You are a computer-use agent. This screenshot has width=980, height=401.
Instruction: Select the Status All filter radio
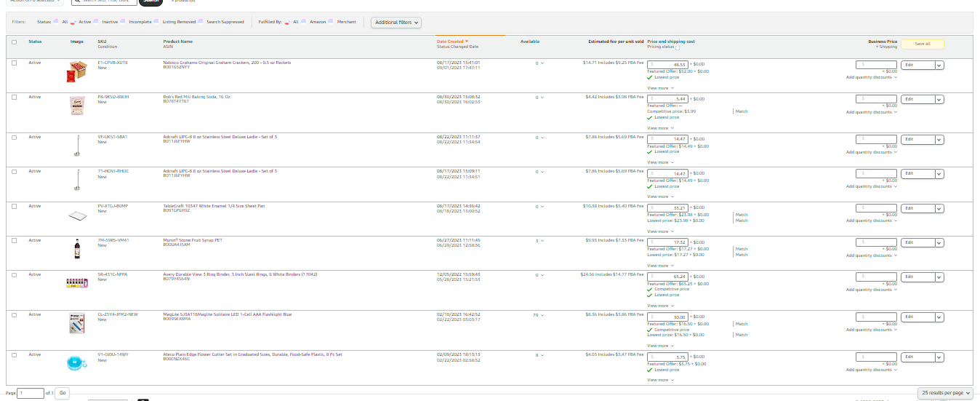(55, 22)
